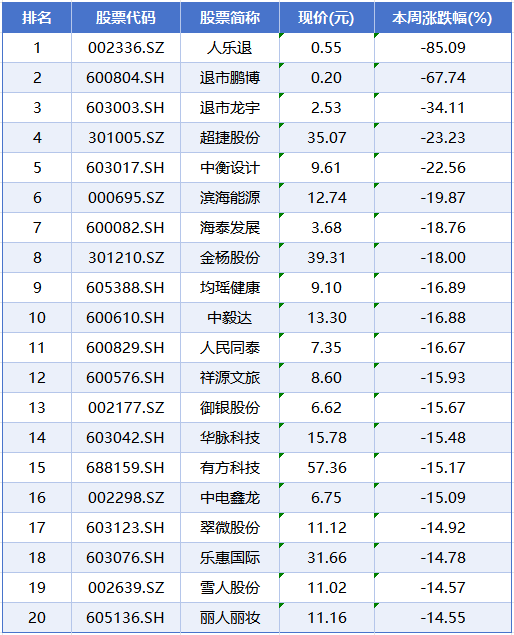Select the 退市鹏博 name cell
514x635 pixels.
point(230,78)
